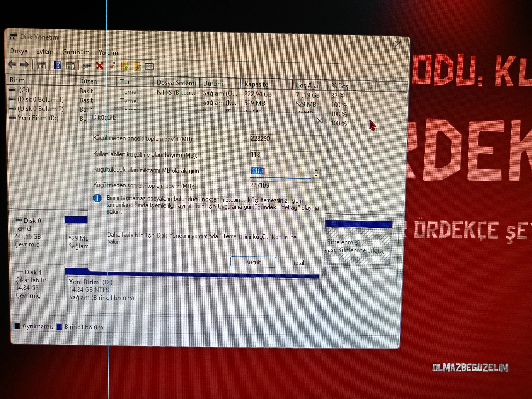Click the yellow folder icon with green arrow
The height and width of the screenshot is (399, 532).
[x=125, y=66]
